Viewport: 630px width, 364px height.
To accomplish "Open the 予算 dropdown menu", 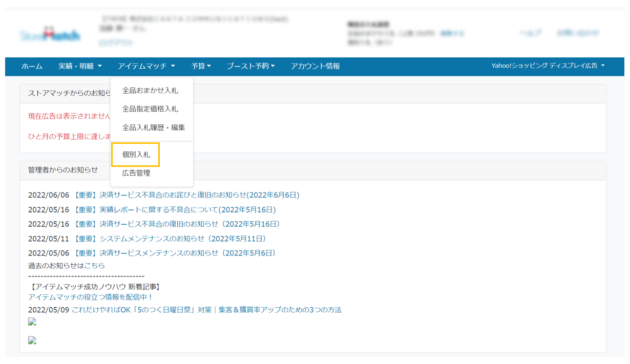I will click(x=201, y=66).
